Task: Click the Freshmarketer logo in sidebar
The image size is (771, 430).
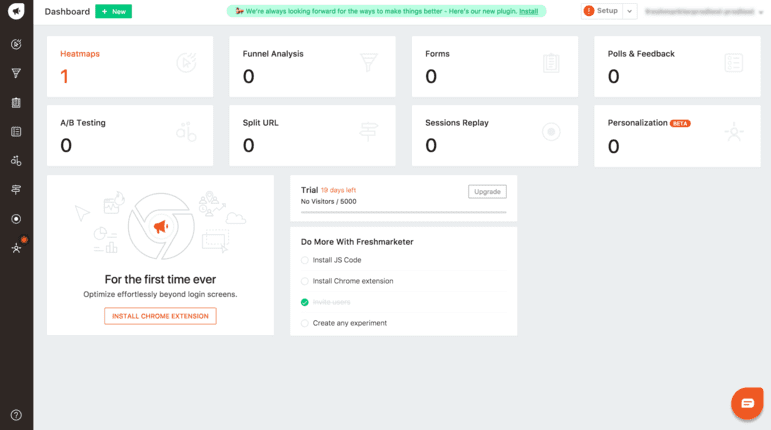Action: (x=16, y=10)
